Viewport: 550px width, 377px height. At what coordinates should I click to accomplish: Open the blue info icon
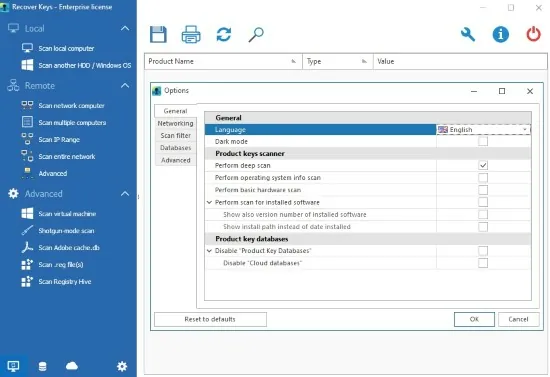pos(501,34)
